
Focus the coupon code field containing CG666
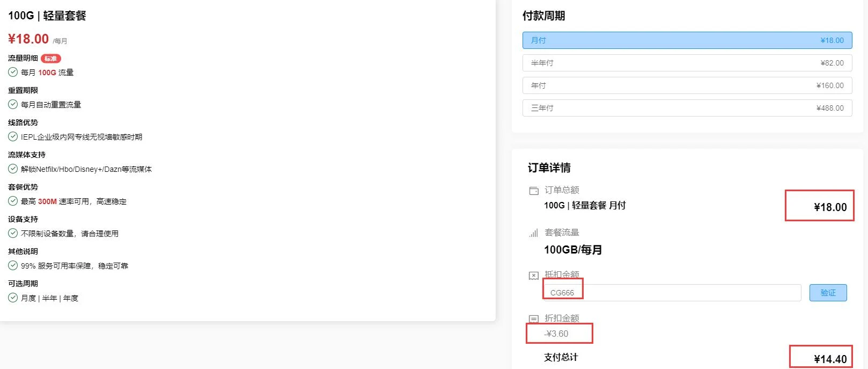coord(672,293)
